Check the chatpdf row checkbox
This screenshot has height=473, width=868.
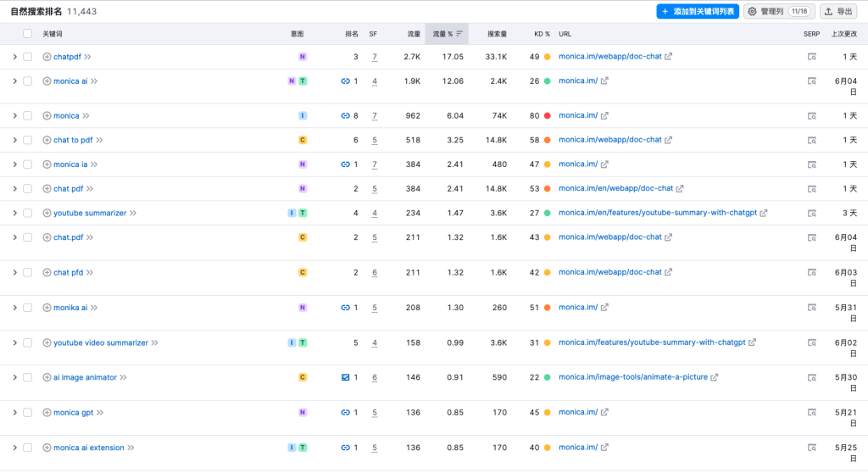pos(27,57)
